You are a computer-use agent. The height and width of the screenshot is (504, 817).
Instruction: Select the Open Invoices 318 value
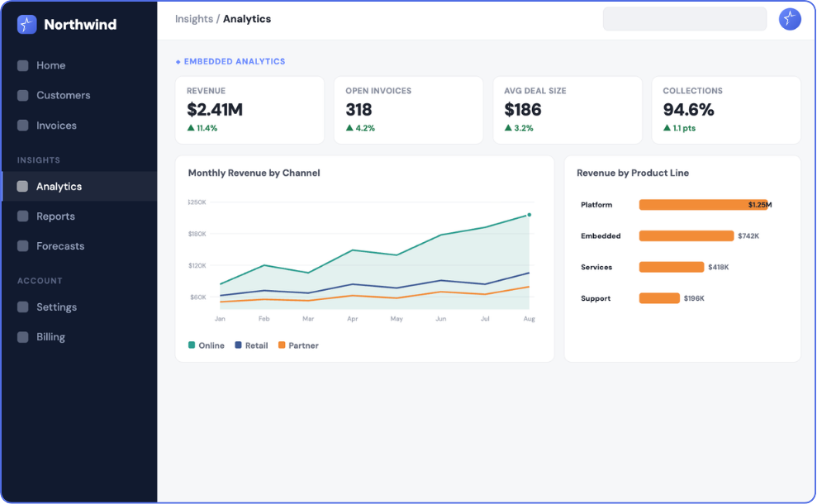pos(359,110)
